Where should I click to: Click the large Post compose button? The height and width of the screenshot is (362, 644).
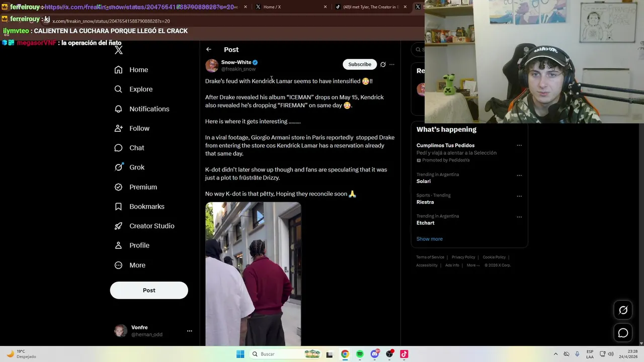coord(149,290)
